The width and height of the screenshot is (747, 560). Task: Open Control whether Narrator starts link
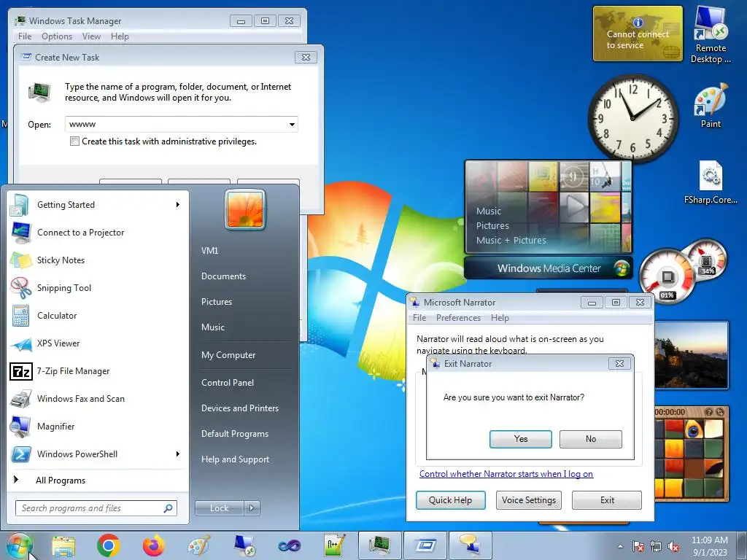point(506,474)
